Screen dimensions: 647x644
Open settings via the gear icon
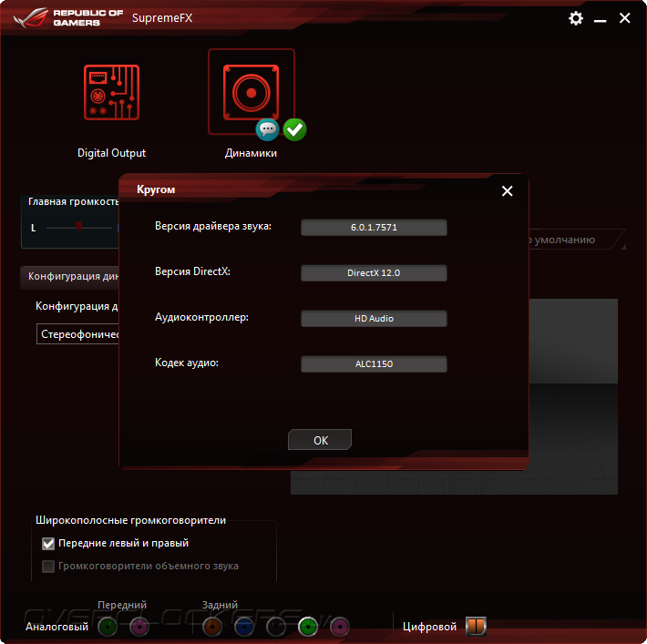click(576, 18)
